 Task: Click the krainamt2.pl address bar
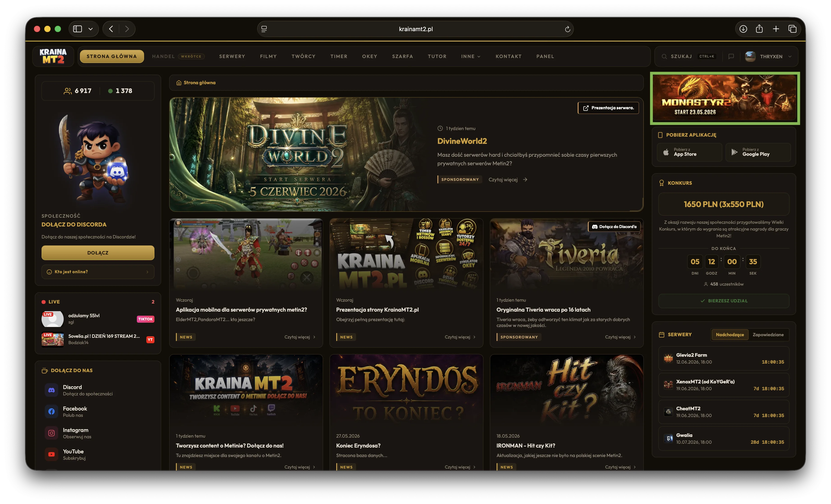(x=415, y=29)
